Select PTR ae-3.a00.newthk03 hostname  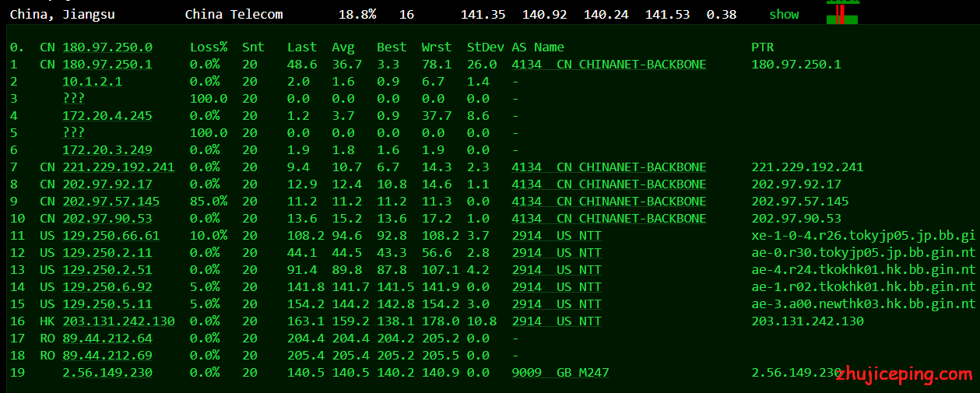(x=863, y=304)
